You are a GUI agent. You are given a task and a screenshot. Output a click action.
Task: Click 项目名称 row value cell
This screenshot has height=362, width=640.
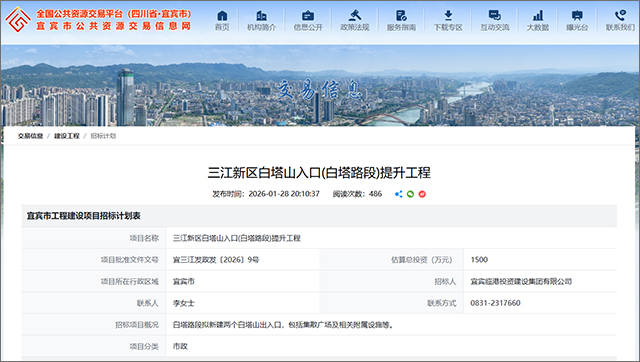[391, 238]
